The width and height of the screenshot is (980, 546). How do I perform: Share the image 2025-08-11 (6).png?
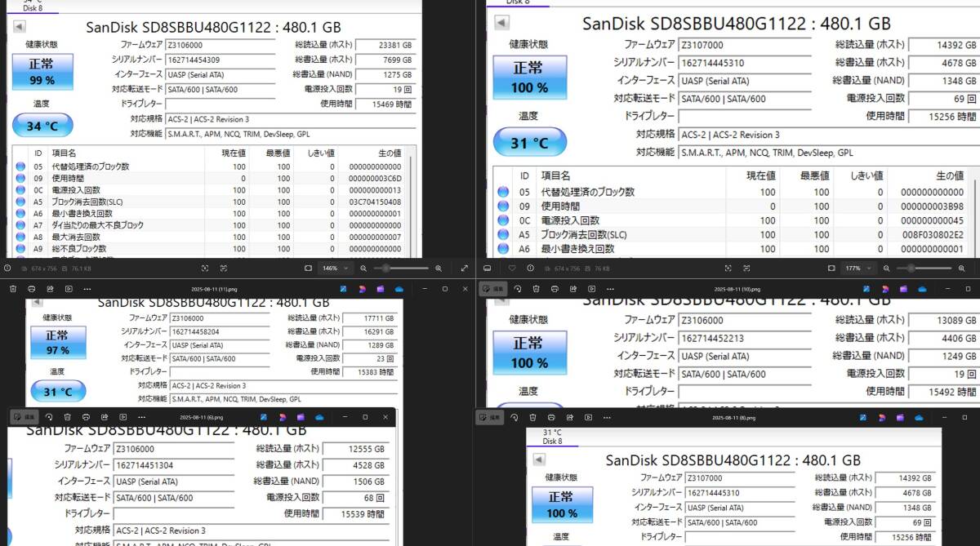click(x=105, y=417)
